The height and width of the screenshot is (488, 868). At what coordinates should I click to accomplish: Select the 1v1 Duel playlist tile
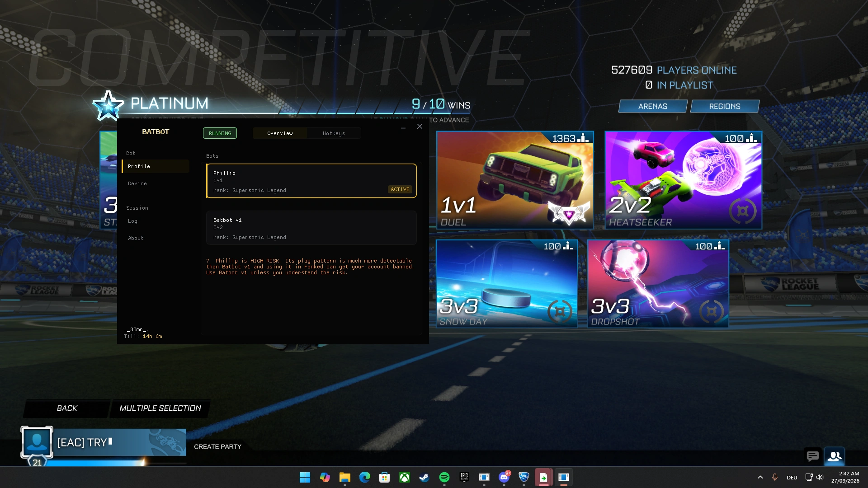pos(515,180)
